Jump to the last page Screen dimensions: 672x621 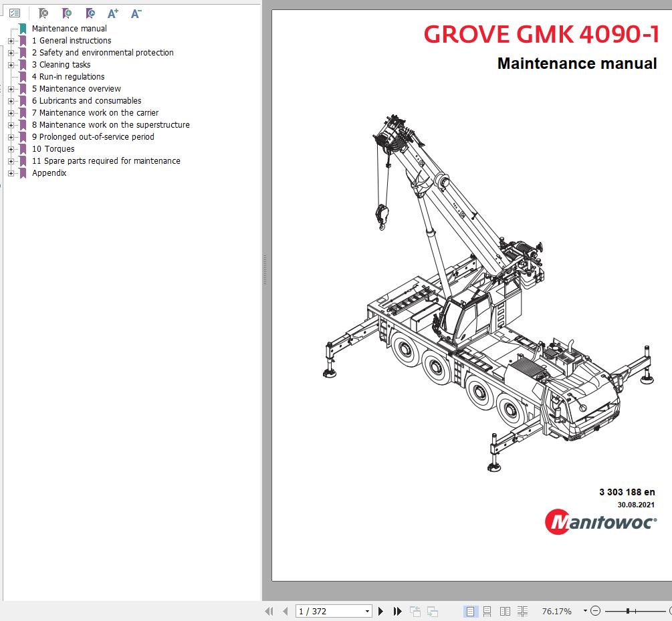[397, 611]
